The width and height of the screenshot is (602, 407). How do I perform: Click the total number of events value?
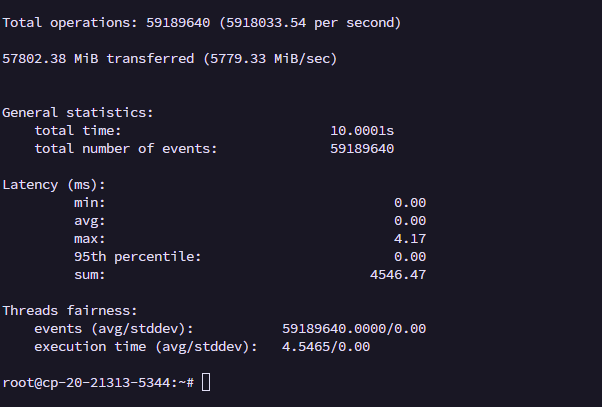pyautogui.click(x=362, y=149)
